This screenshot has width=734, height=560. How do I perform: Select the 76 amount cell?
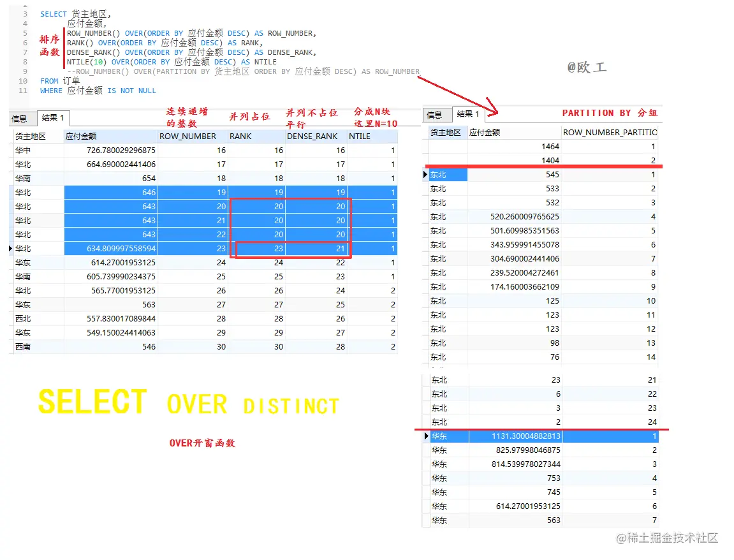[514, 357]
